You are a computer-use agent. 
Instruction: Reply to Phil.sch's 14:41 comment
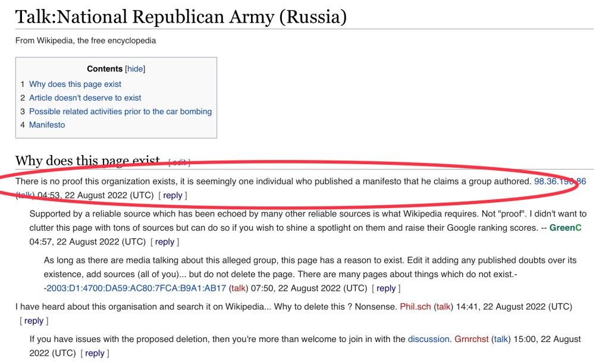[34, 321]
